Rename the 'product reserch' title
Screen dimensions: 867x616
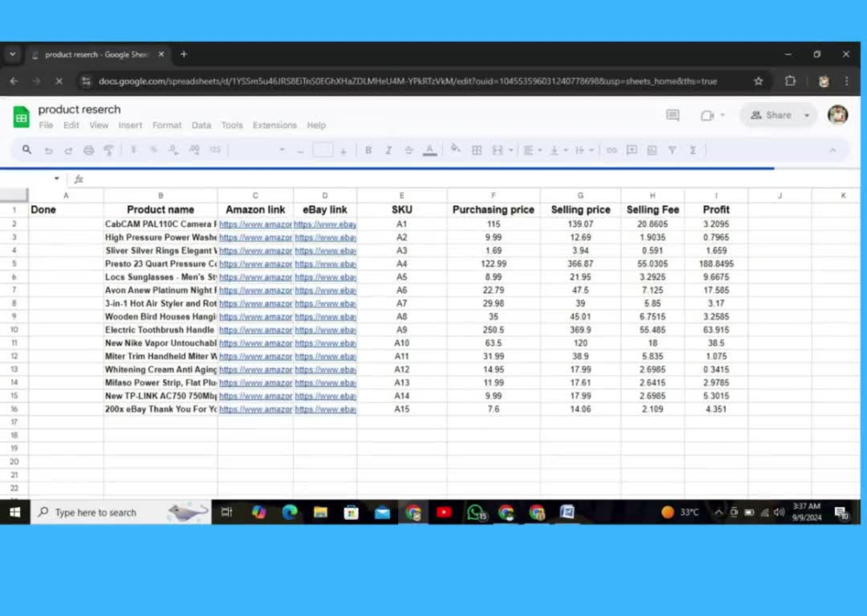coord(79,109)
